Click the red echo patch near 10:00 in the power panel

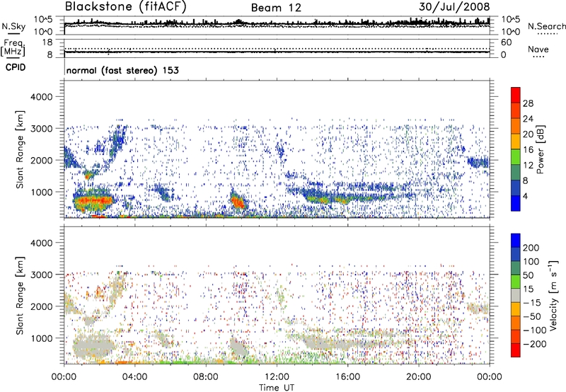tap(238, 202)
